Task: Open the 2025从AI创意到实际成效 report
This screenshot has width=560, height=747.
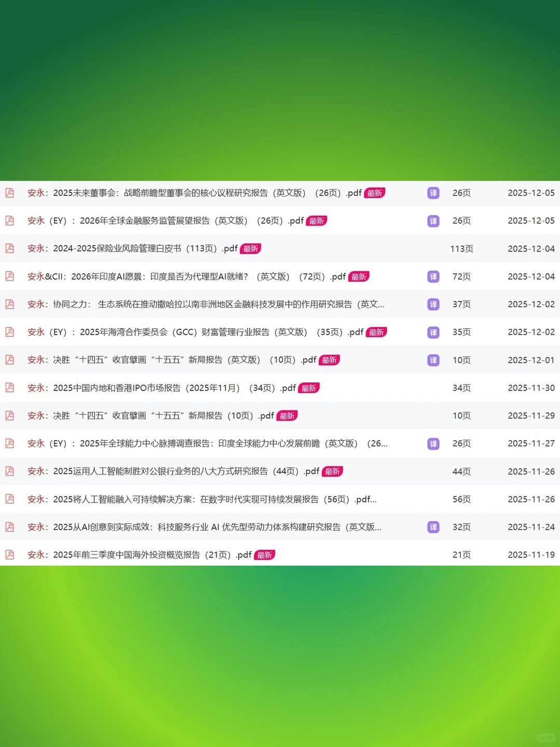Action: [202, 527]
